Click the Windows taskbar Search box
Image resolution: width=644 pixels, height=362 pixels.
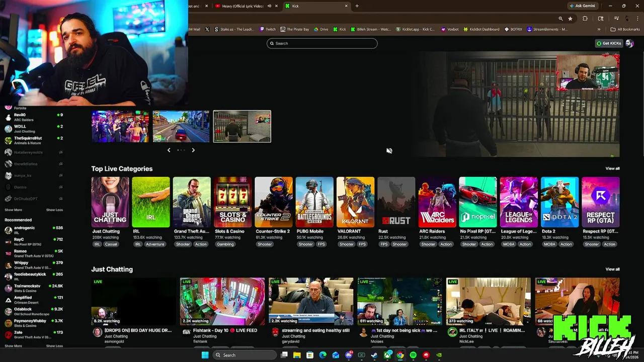[244, 355]
